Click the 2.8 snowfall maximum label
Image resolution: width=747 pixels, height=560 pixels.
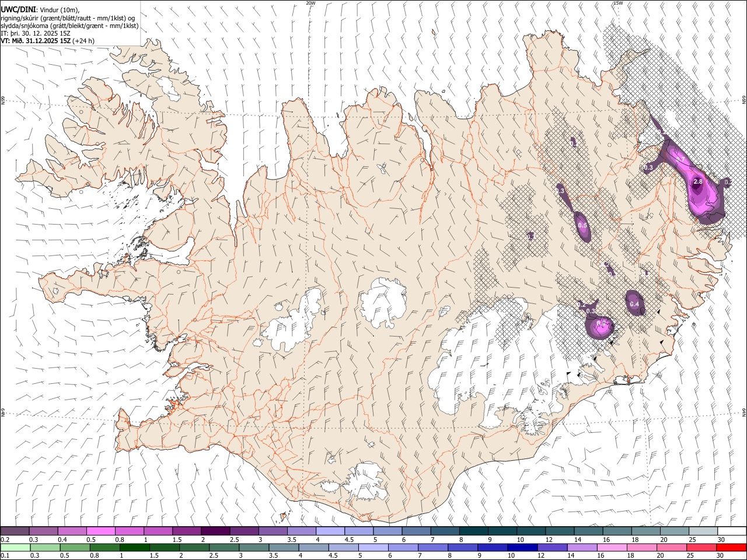click(x=698, y=182)
